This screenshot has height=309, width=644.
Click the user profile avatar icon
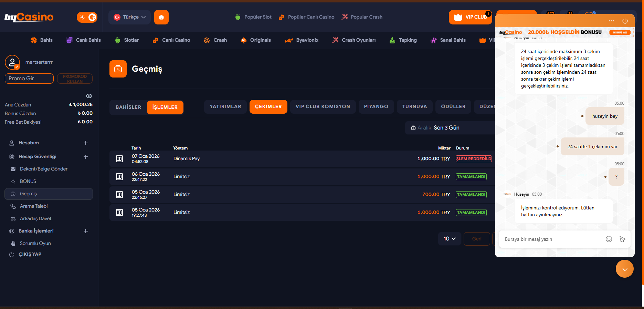click(12, 62)
